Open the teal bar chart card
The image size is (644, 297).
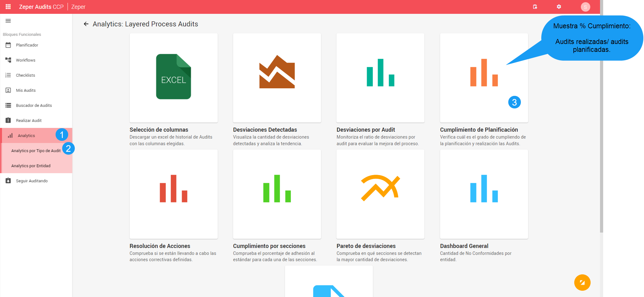(x=380, y=78)
